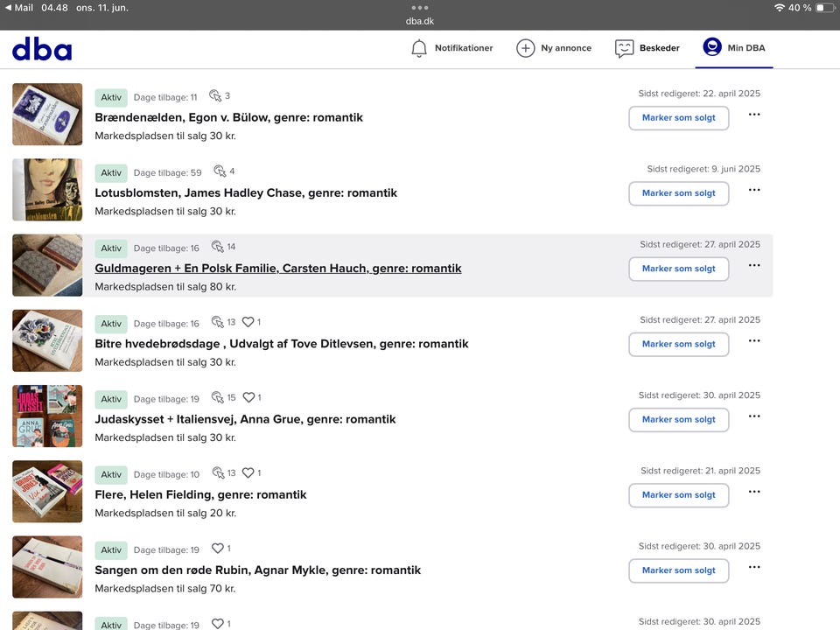This screenshot has height=630, width=840.
Task: Click 'Markedspladsen til salg 80 kr.' text
Action: [165, 287]
